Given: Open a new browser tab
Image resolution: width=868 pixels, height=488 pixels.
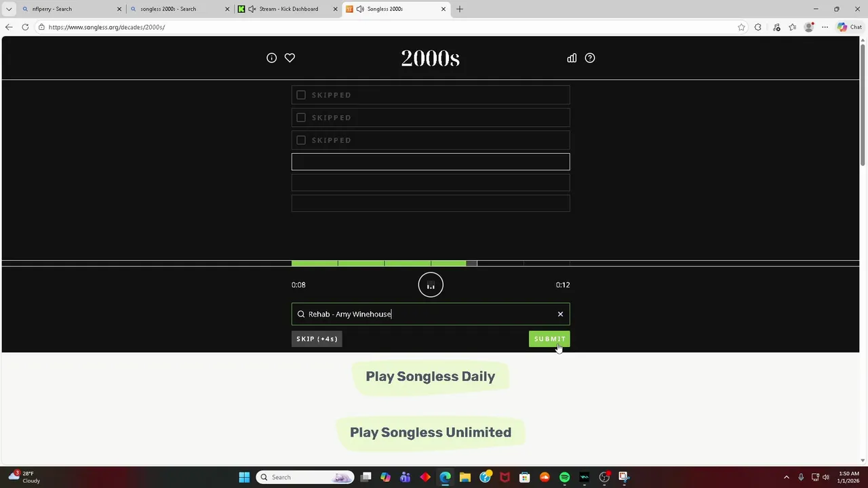Looking at the screenshot, I should [x=459, y=9].
